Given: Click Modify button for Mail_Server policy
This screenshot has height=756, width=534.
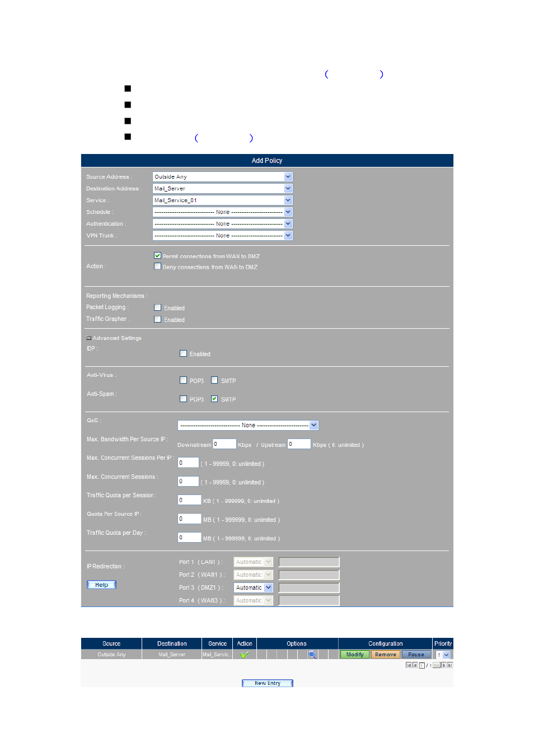Looking at the screenshot, I should (x=355, y=655).
